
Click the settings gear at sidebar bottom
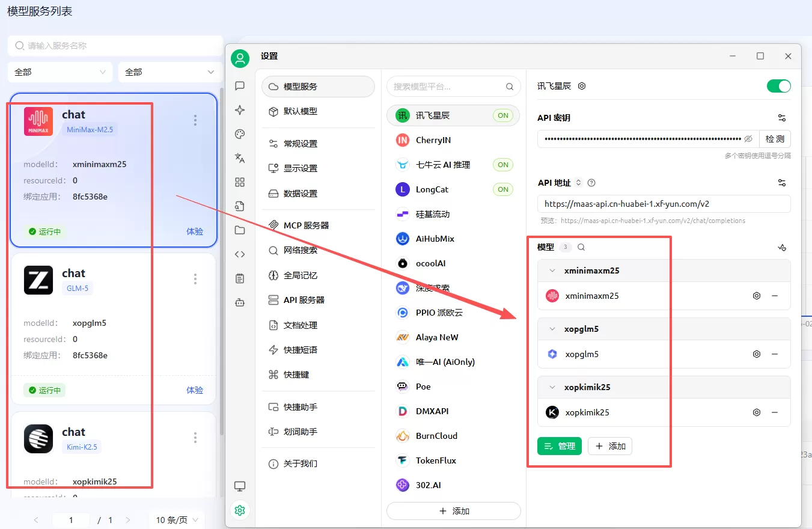(240, 510)
